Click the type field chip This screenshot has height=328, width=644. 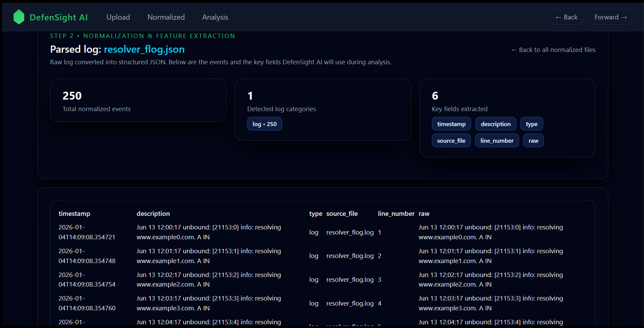point(532,124)
